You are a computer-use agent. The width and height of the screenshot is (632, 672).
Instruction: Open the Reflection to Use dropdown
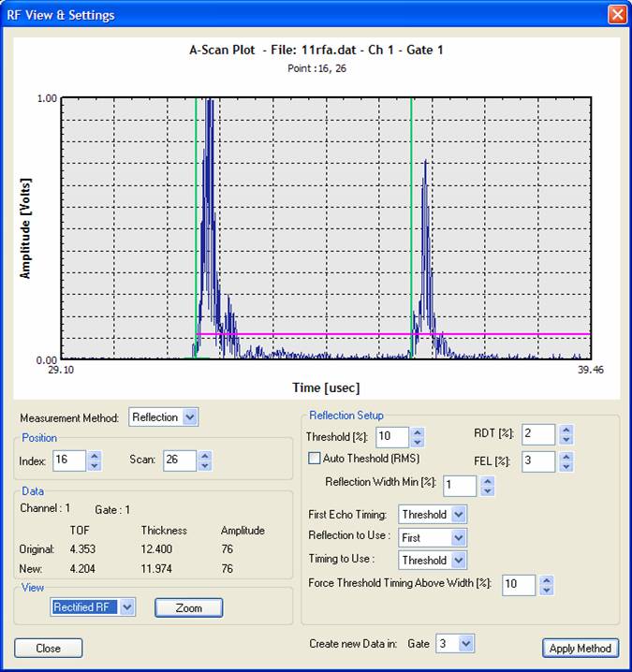click(458, 537)
